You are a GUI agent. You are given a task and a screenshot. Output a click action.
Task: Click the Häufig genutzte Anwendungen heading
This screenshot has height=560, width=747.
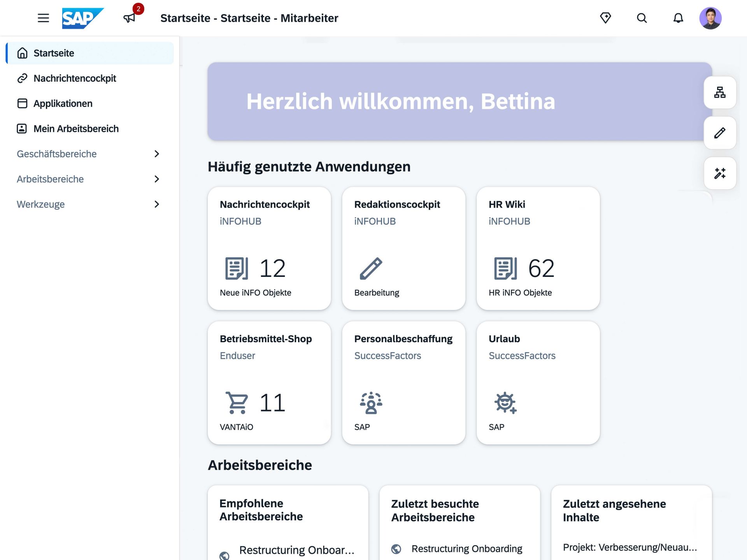tap(309, 167)
